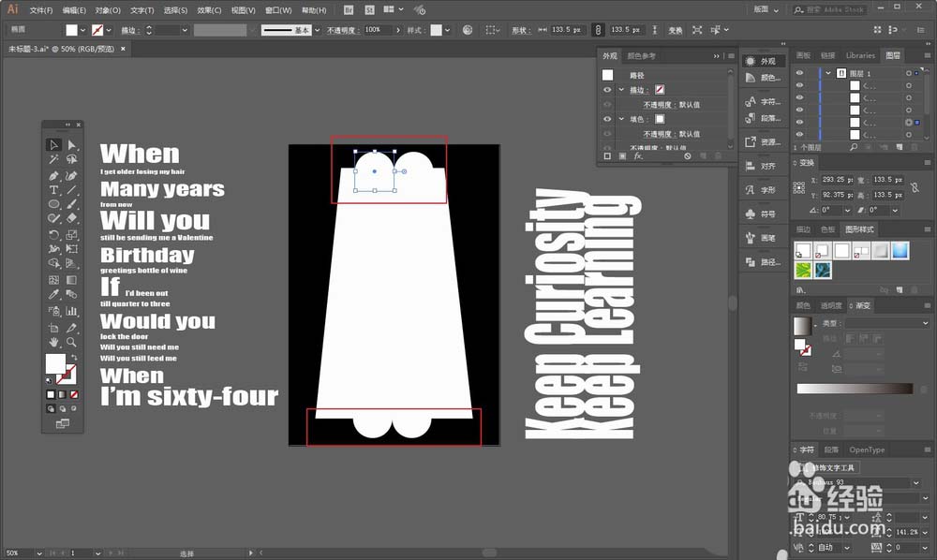Toggle the 填色 fill attribute visibility eye
The height and width of the screenshot is (560, 937).
pyautogui.click(x=607, y=119)
